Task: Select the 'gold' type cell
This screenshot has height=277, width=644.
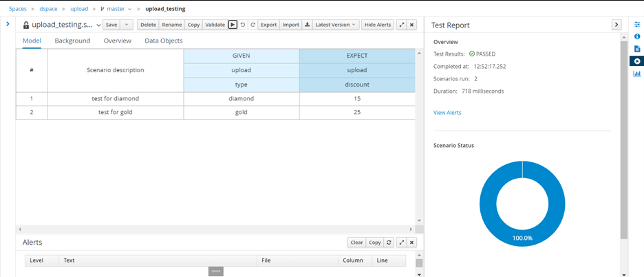Action: point(241,112)
